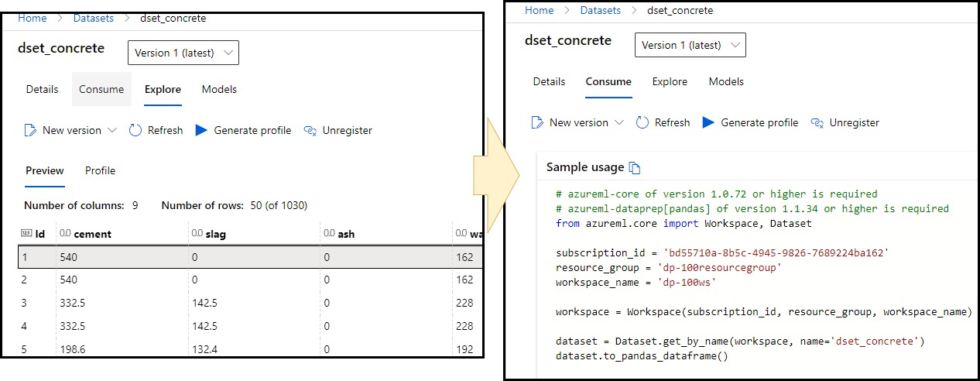
Task: Open the Version 1 (latest) dropdown in right panel
Action: click(x=690, y=45)
